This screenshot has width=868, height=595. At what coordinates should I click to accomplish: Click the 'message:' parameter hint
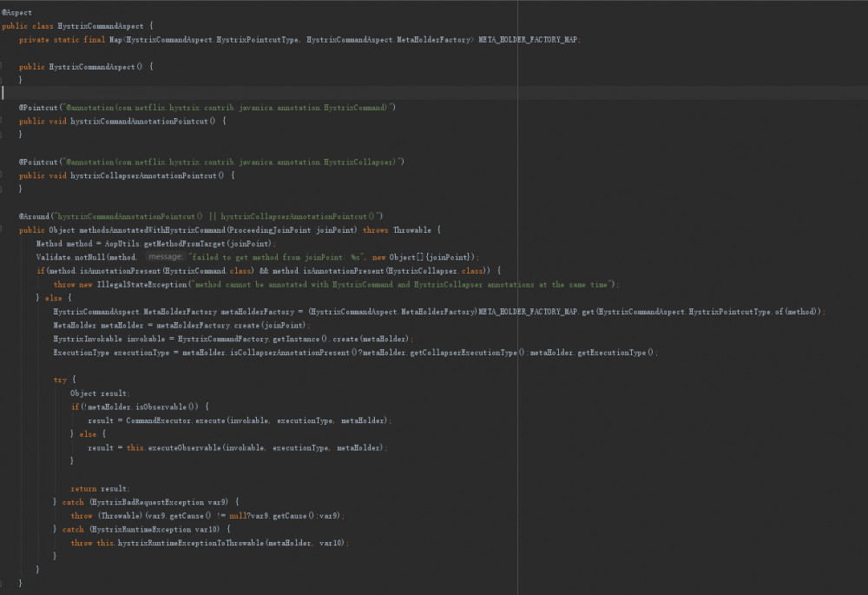pos(166,257)
